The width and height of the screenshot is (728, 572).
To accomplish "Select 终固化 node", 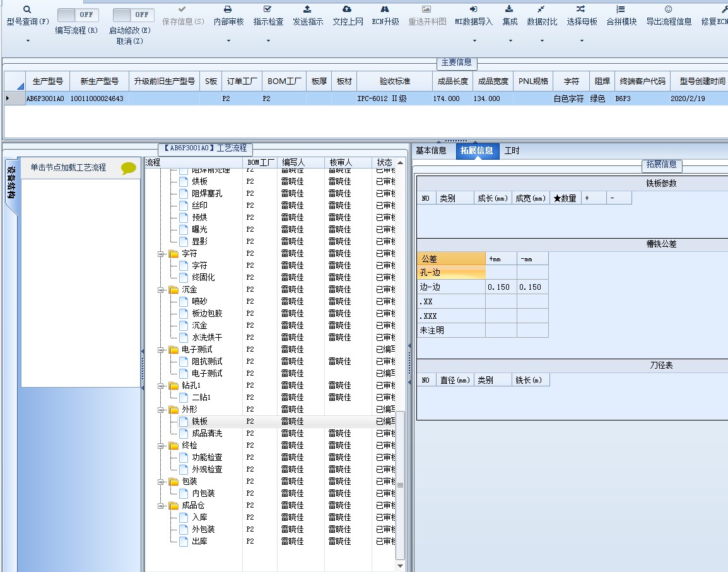I will click(203, 277).
